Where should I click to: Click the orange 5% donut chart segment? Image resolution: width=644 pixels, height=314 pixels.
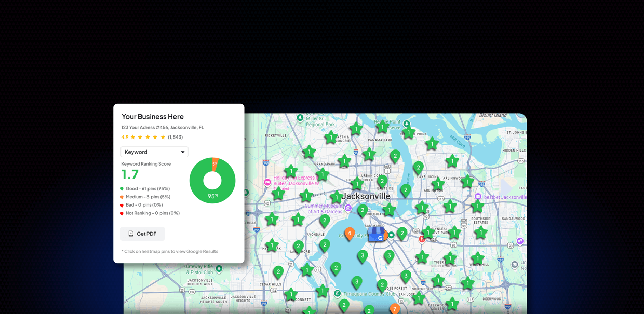tap(214, 163)
